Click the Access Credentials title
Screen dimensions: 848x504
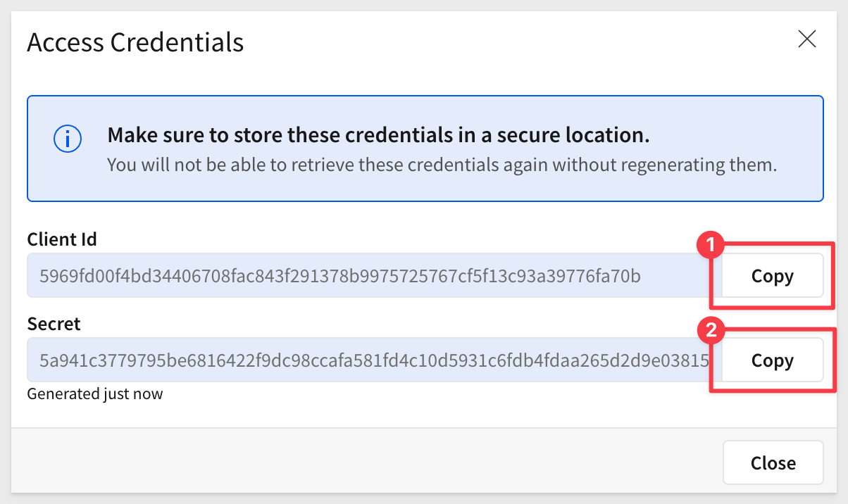pyautogui.click(x=135, y=42)
